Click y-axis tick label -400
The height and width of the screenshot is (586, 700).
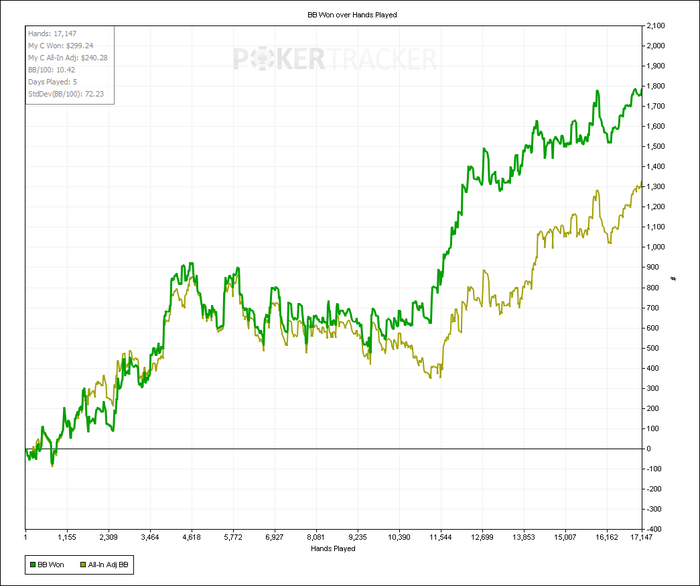tap(654, 529)
